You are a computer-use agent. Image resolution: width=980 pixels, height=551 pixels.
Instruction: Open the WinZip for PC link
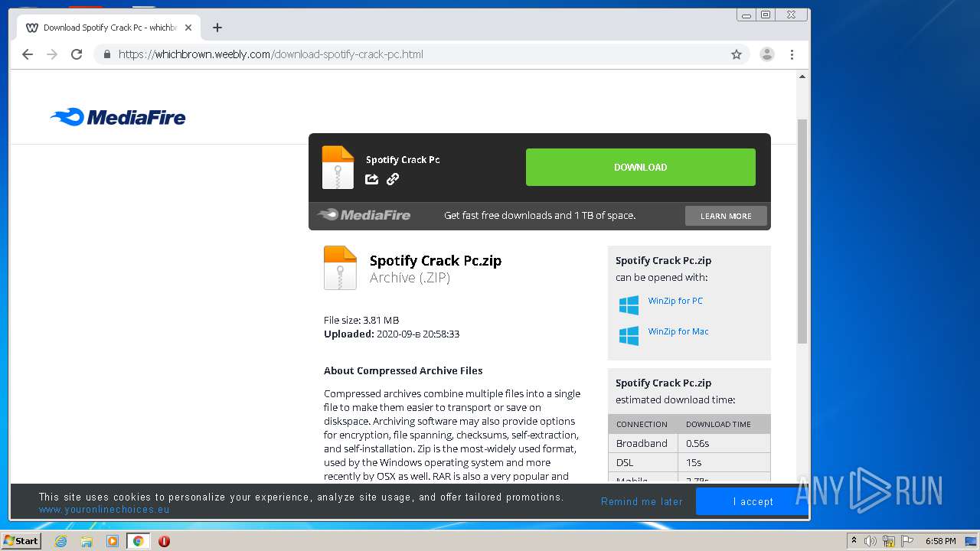pos(675,301)
